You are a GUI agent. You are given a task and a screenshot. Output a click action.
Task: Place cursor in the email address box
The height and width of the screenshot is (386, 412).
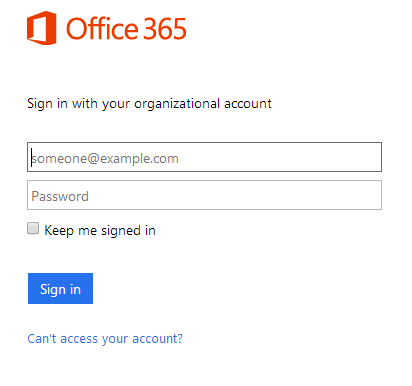click(204, 157)
